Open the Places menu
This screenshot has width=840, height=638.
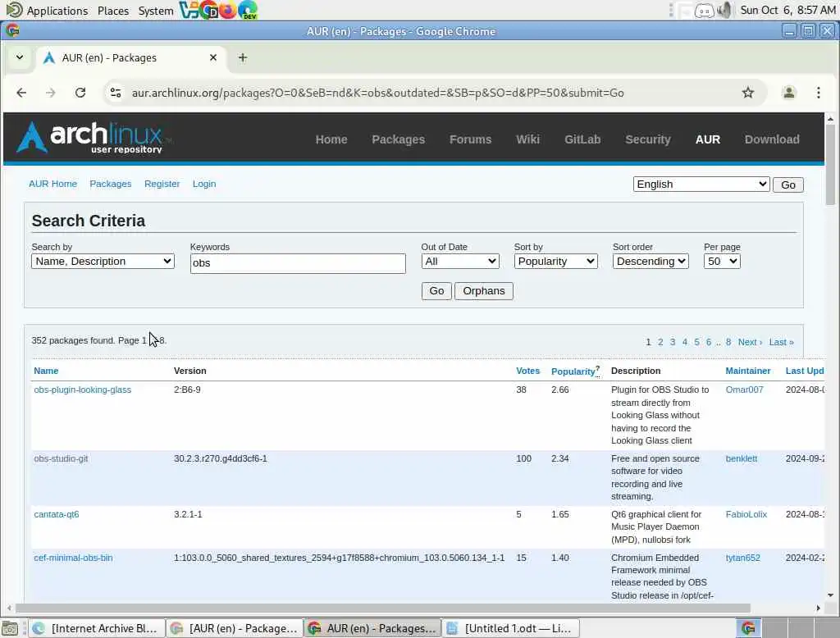[x=113, y=11]
